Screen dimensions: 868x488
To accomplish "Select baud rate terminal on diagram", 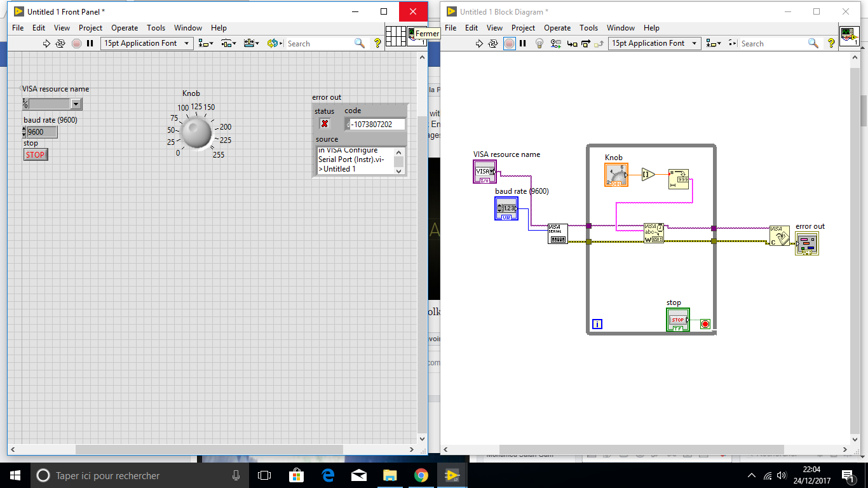I will click(x=506, y=208).
